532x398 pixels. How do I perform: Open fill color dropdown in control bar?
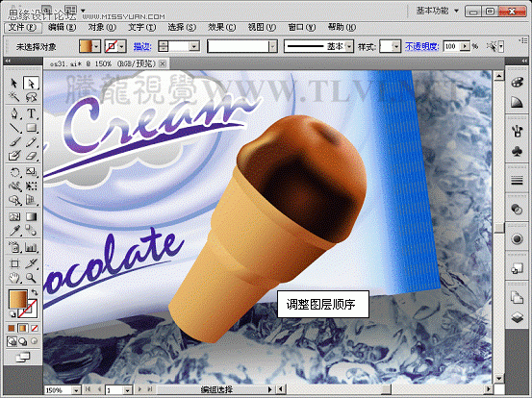[x=97, y=46]
